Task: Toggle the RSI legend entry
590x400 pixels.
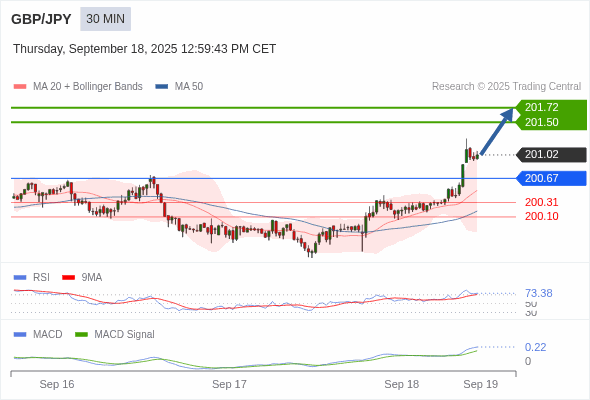Action: [32, 277]
